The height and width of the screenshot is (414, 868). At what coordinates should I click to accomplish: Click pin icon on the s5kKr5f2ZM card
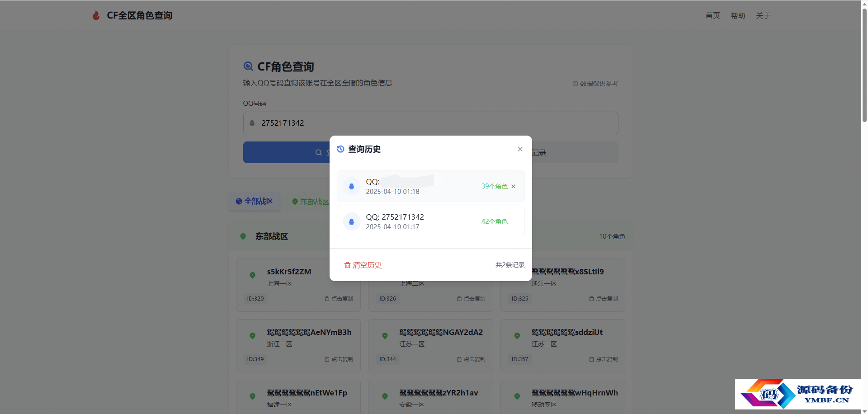point(252,275)
